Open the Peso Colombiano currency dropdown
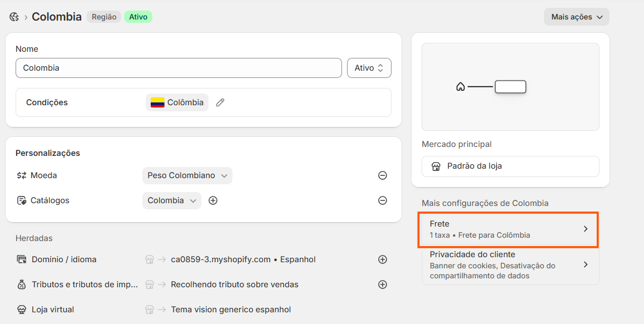 [187, 175]
